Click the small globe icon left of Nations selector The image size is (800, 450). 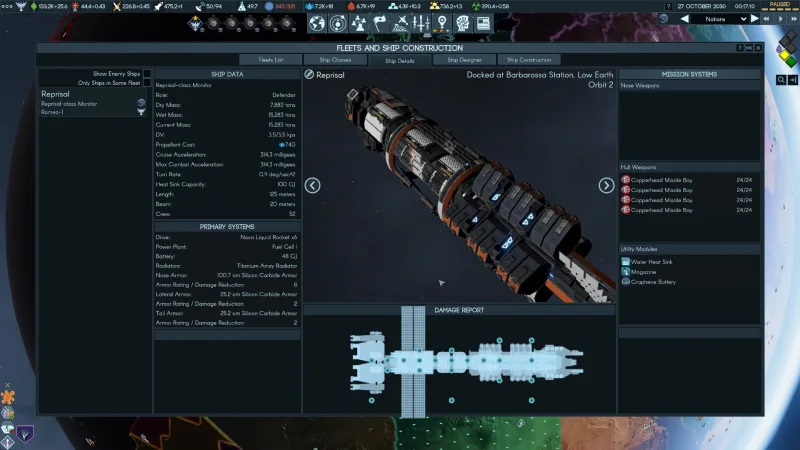663,19
